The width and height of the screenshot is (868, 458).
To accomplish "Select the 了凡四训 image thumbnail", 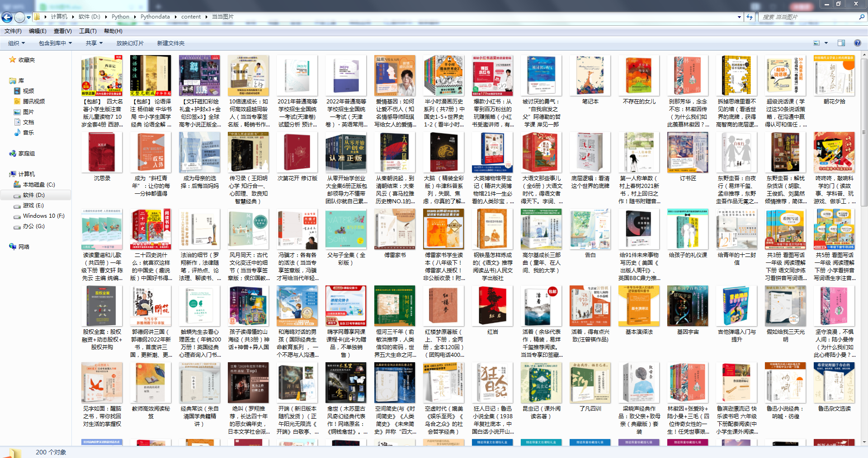I will [590, 383].
